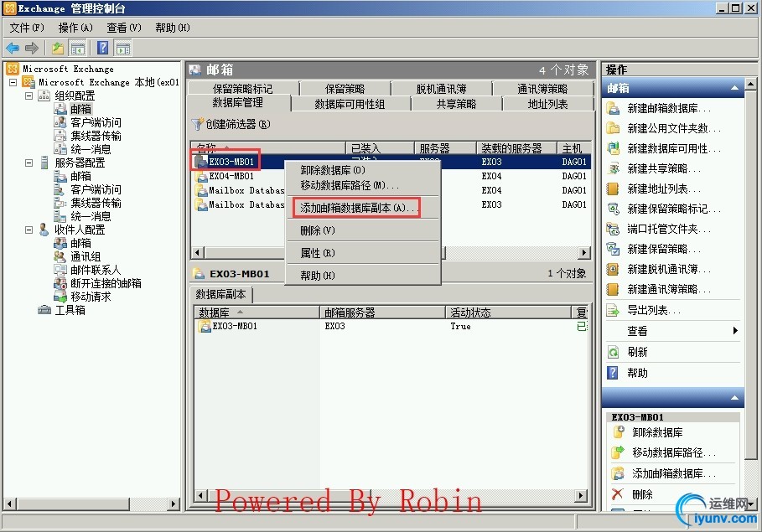Choose 删除 from the context menu
This screenshot has height=532, width=762.
pyautogui.click(x=362, y=230)
